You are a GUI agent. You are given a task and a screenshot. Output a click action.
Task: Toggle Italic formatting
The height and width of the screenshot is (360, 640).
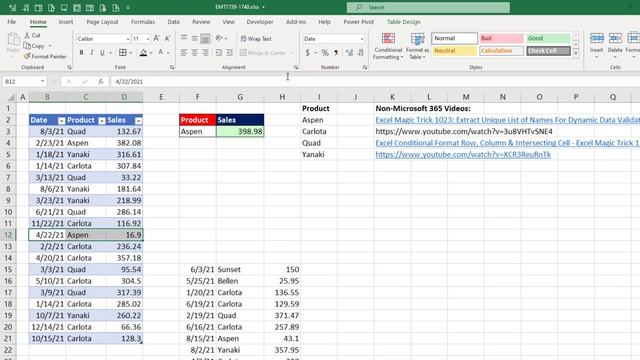[92, 52]
